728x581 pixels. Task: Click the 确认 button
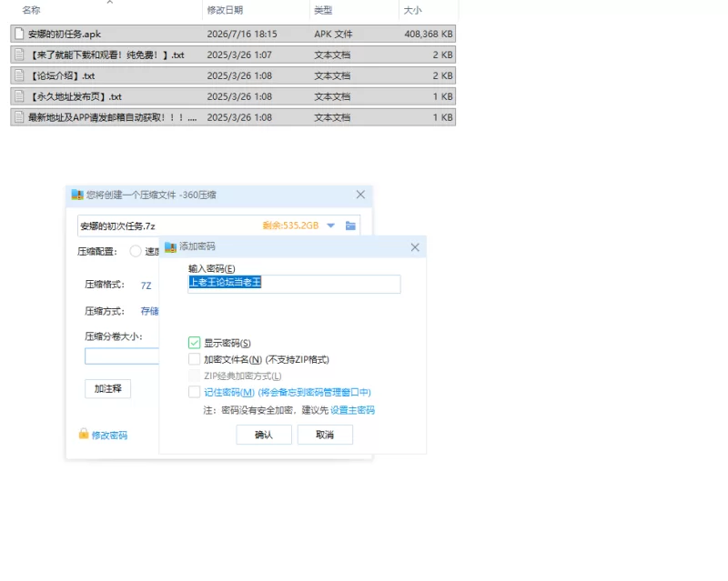pos(264,435)
